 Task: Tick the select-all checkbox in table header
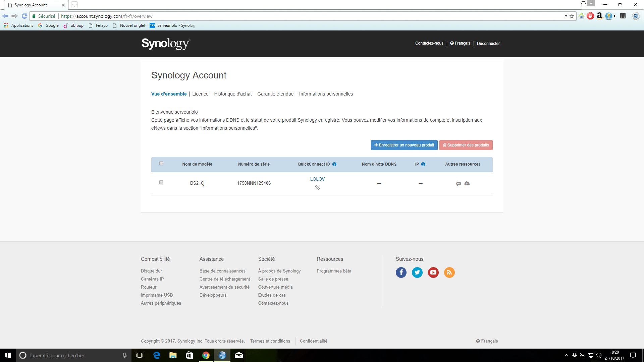tap(161, 164)
